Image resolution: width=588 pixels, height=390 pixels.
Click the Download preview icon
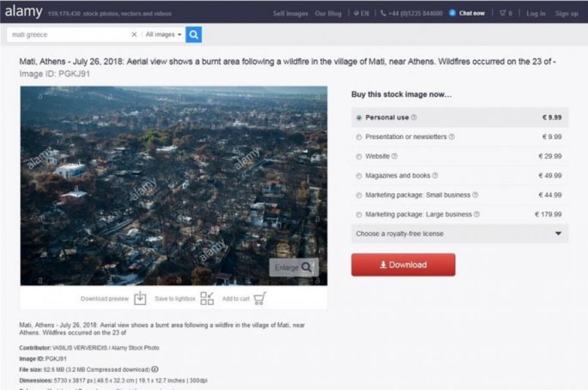[x=140, y=299]
